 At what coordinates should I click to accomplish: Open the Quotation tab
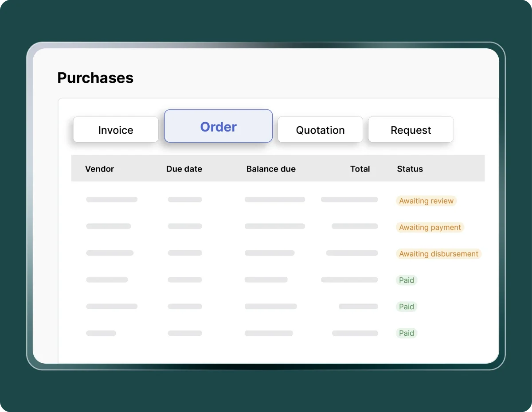pyautogui.click(x=320, y=130)
